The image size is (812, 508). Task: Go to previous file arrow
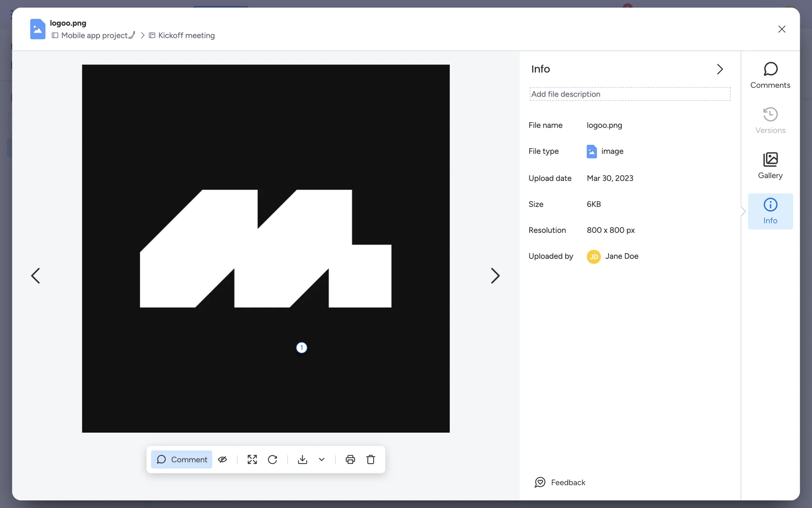(36, 276)
